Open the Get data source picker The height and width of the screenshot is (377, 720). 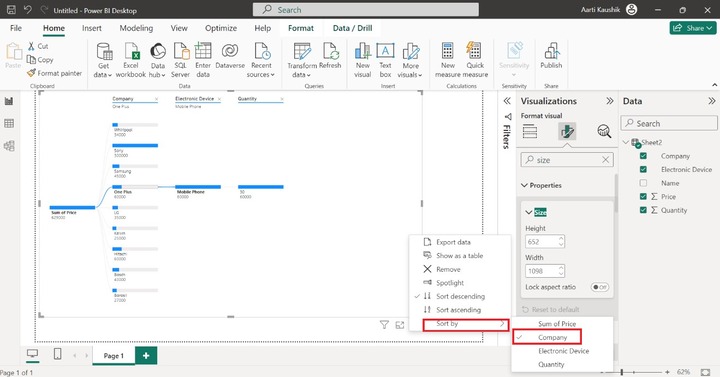coord(104,60)
